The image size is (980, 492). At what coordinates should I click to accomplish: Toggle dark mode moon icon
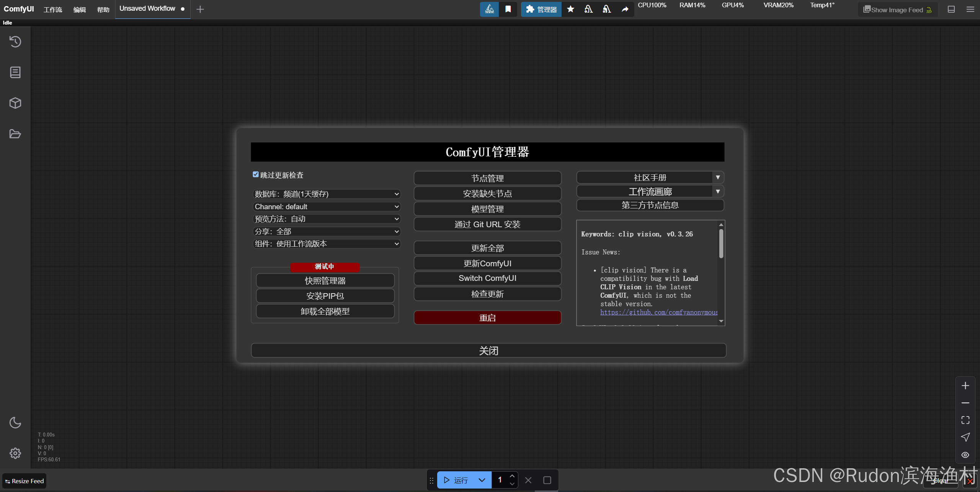[x=15, y=423]
